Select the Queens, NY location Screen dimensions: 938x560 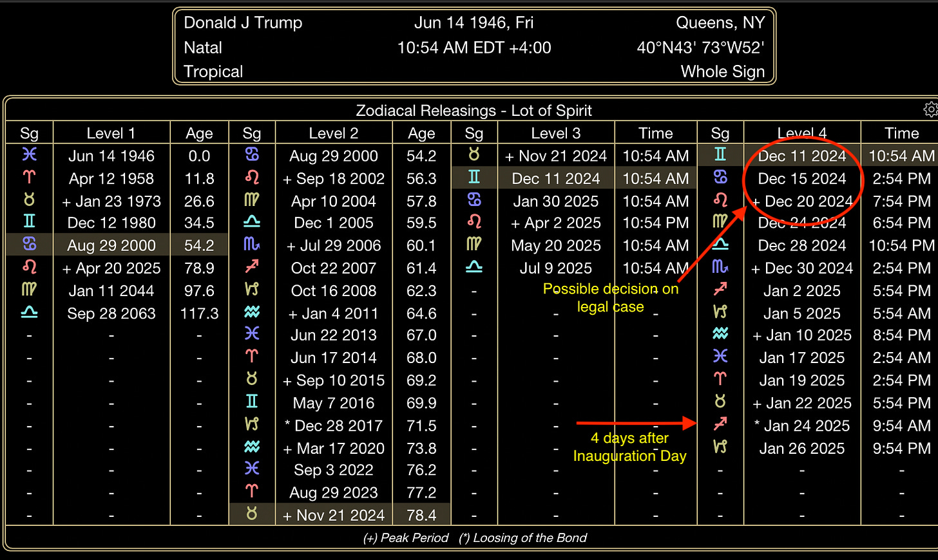coord(720,23)
